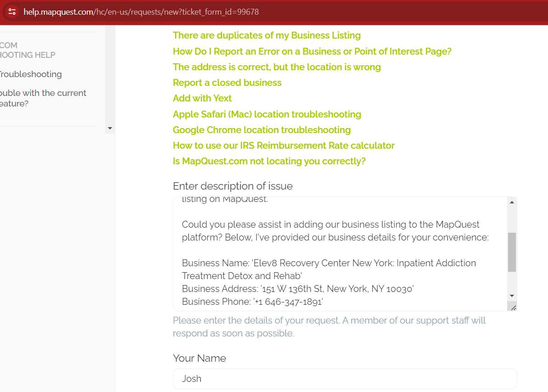Image resolution: width=548 pixels, height=392 pixels.
Task: Click inside the issue description text area
Action: [340, 254]
